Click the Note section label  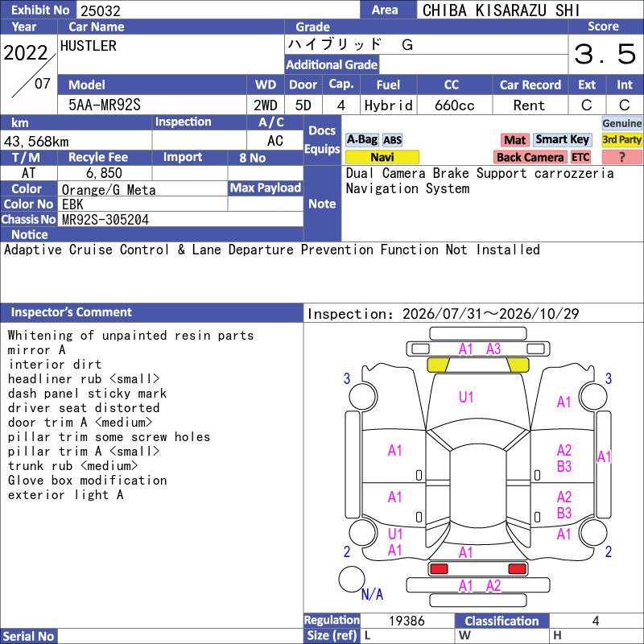tap(322, 204)
